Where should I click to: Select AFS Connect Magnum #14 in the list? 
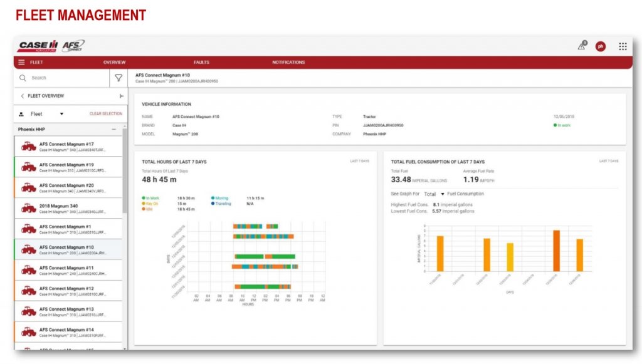point(68,331)
